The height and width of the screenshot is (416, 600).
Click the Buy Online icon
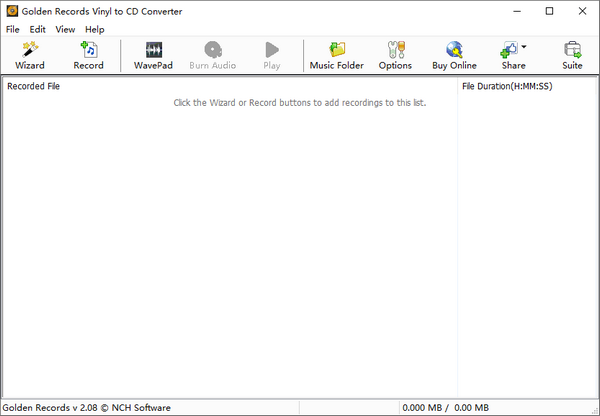click(x=454, y=49)
